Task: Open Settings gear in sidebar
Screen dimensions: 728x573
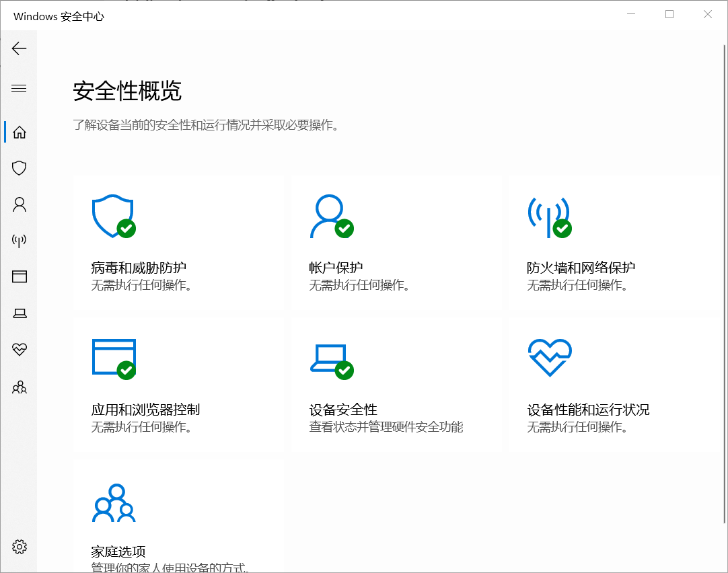Action: pos(19,547)
